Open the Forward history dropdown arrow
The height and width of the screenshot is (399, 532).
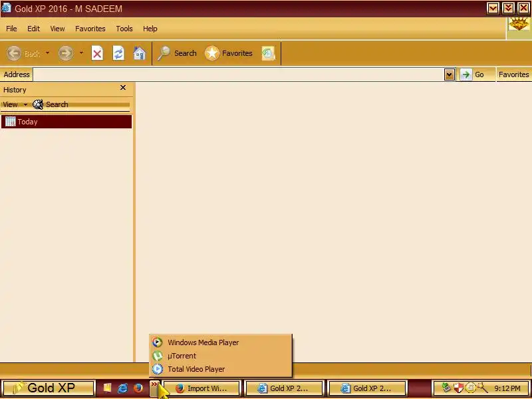[81, 53]
